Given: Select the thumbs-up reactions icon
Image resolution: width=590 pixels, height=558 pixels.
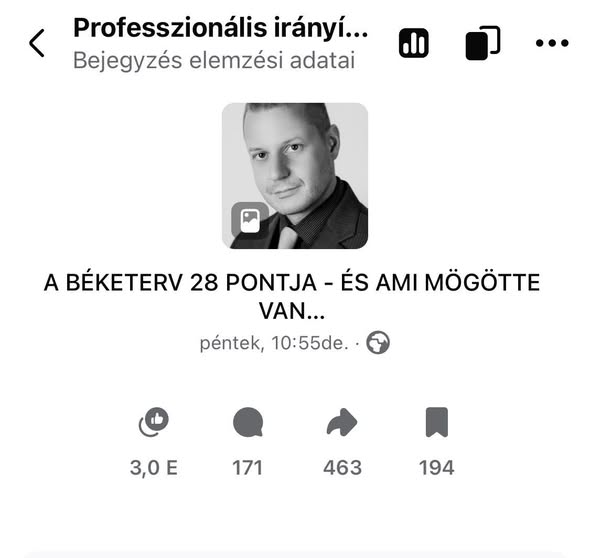Looking at the screenshot, I should tap(154, 422).
